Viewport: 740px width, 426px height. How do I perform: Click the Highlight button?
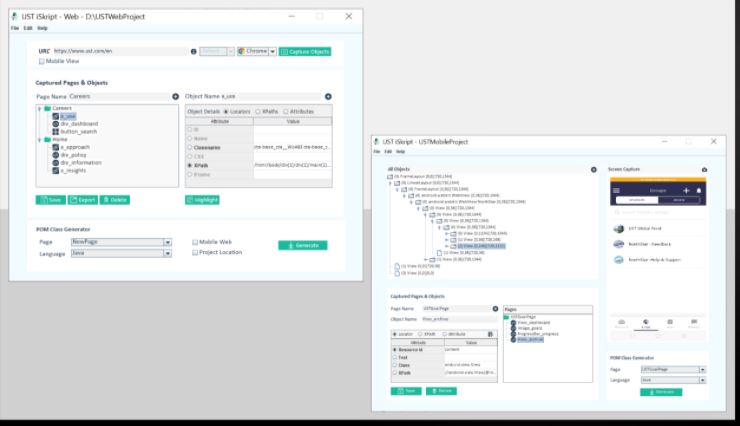click(x=202, y=200)
